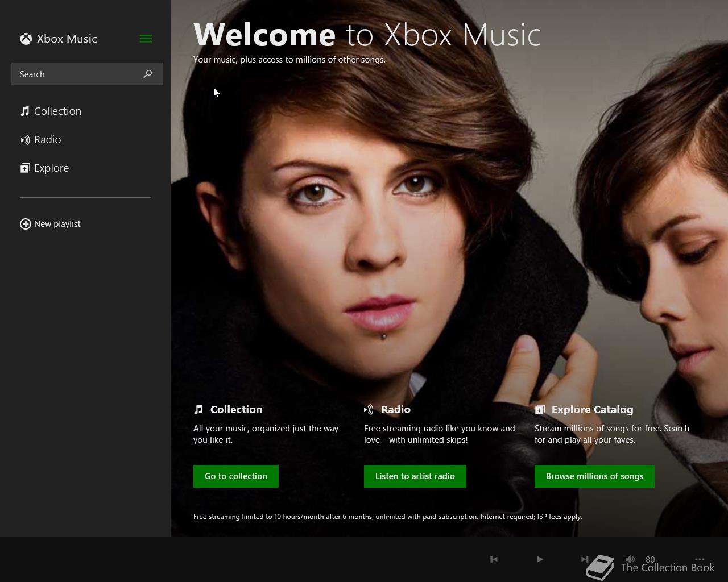Click the Go to collection button
Screen dimensions: 728x582
coord(236,476)
